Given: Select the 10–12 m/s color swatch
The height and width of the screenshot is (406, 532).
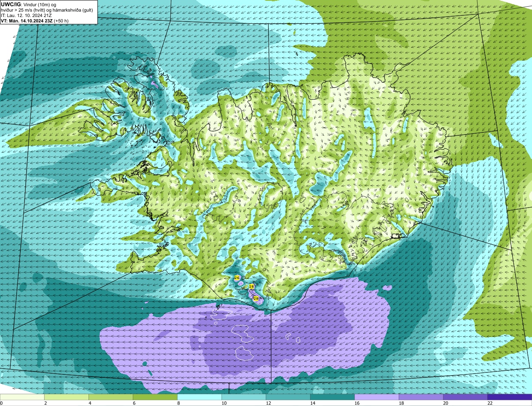Looking at the screenshot, I should [244, 397].
